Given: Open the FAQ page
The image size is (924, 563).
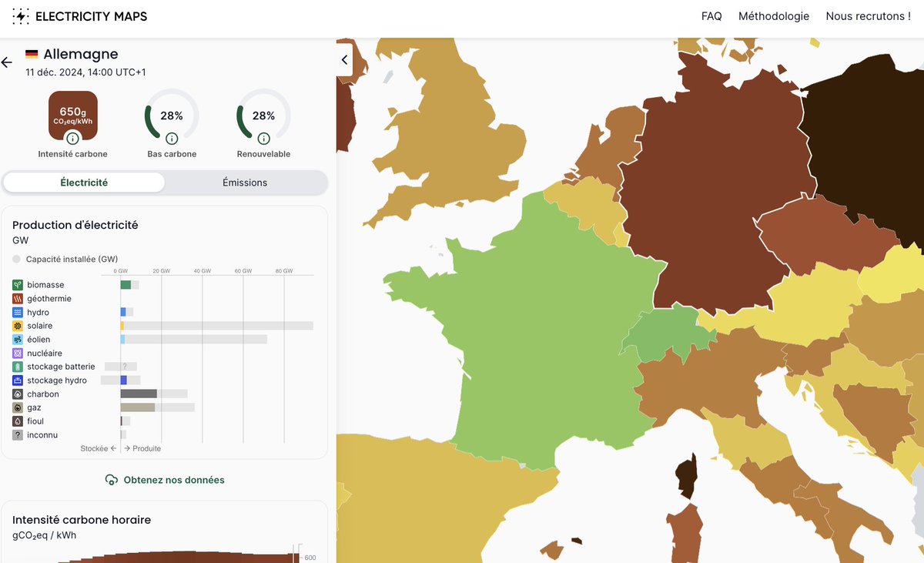Looking at the screenshot, I should tap(711, 16).
